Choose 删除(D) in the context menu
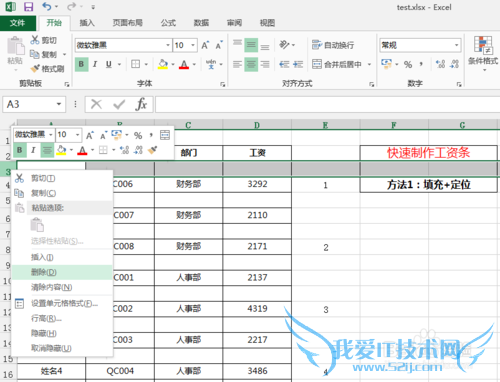The height and width of the screenshot is (382, 500). coord(62,272)
